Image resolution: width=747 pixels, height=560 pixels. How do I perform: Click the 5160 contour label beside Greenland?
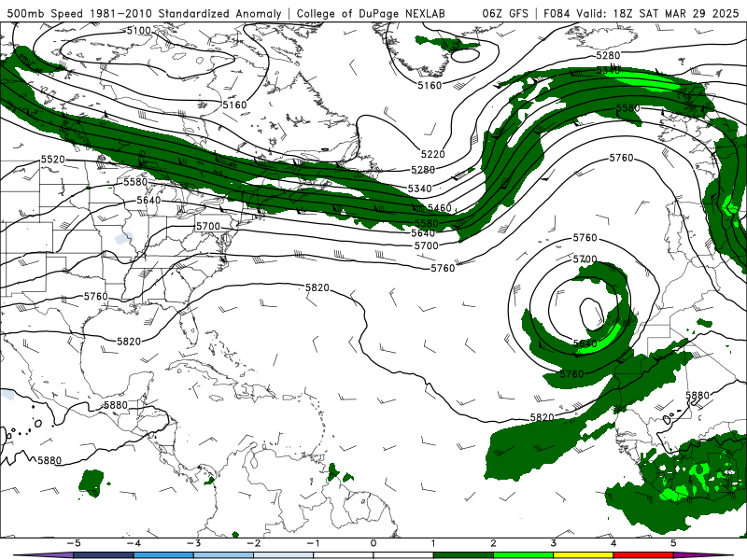tap(430, 85)
